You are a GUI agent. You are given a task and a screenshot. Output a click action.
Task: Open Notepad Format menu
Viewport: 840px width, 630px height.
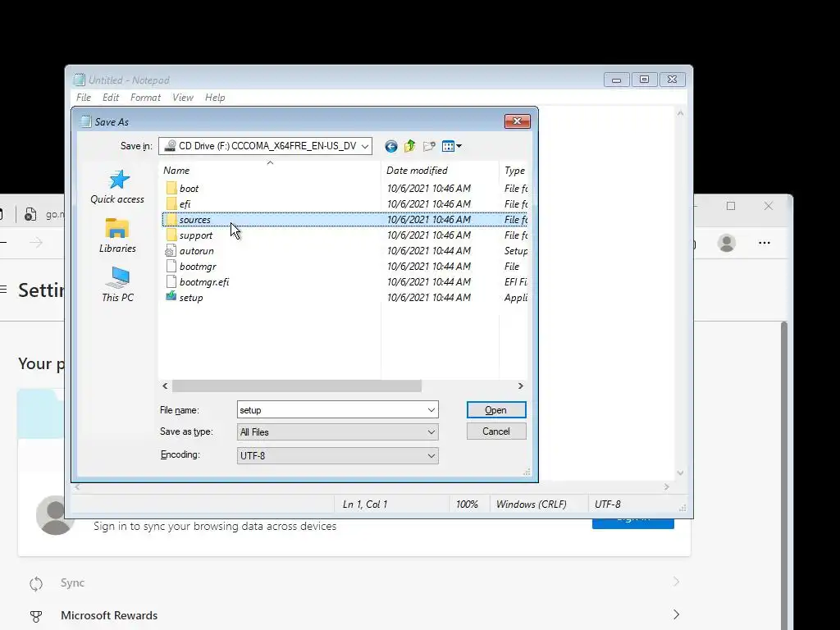[145, 98]
